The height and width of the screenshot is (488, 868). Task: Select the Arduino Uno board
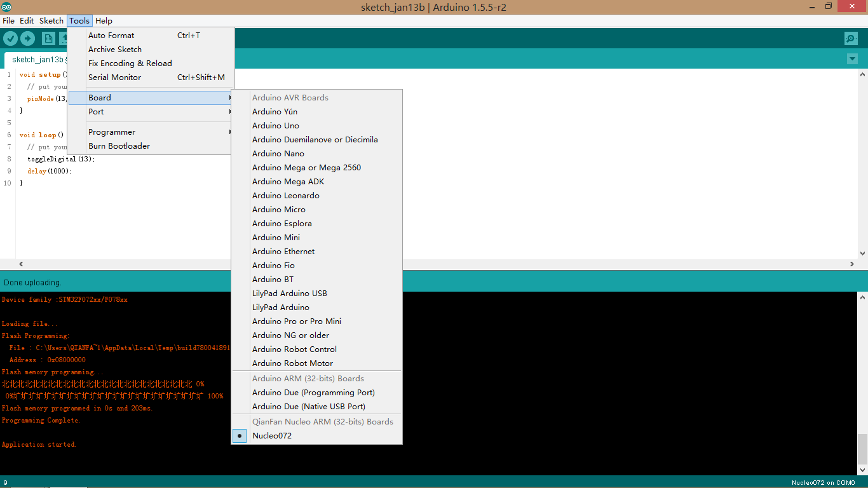(317, 126)
